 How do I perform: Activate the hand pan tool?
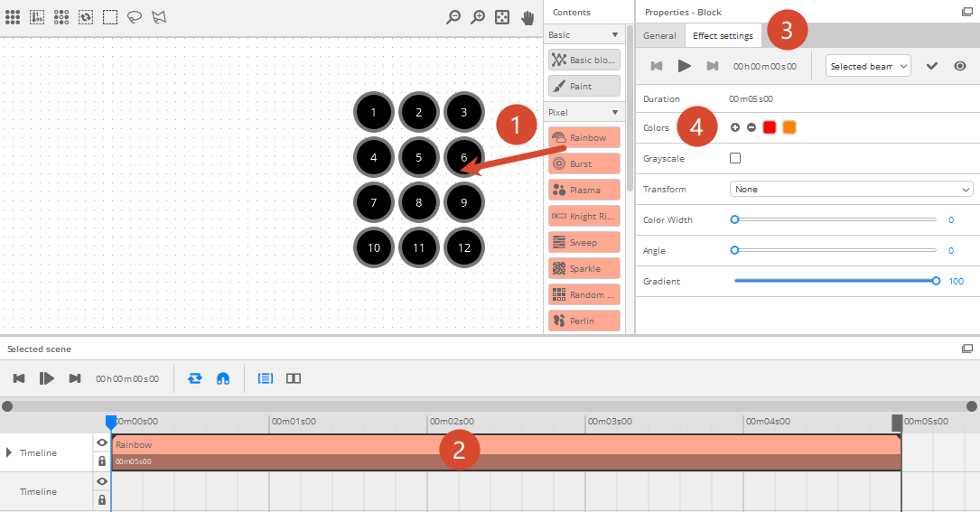point(527,16)
